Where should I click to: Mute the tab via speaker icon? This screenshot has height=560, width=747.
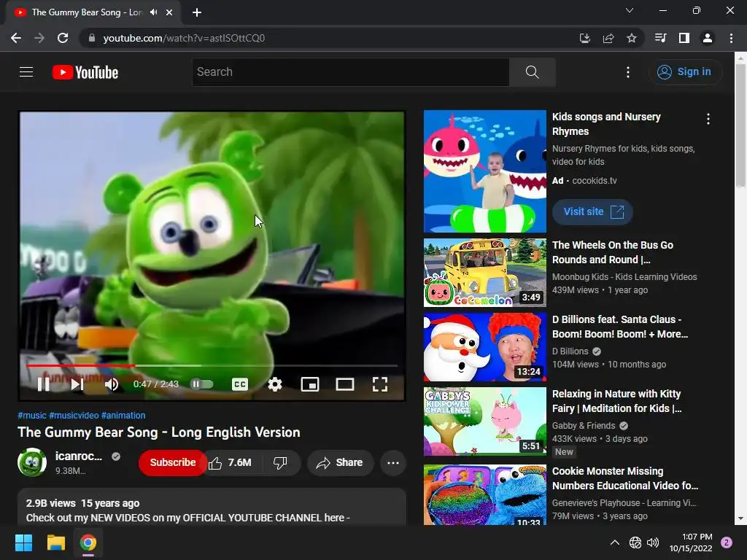click(153, 12)
